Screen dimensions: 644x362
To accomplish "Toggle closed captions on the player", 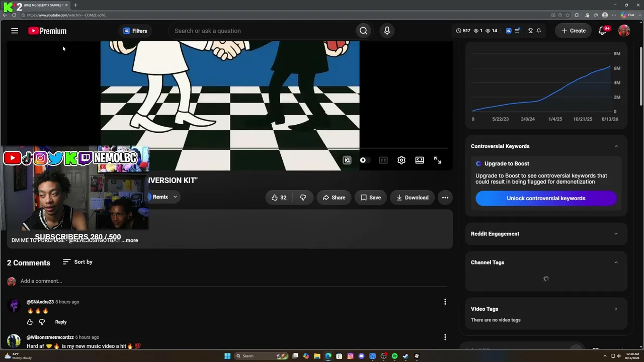I will (x=383, y=160).
